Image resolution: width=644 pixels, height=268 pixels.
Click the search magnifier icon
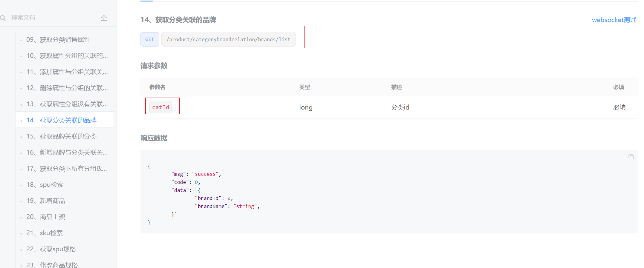click(x=3, y=18)
